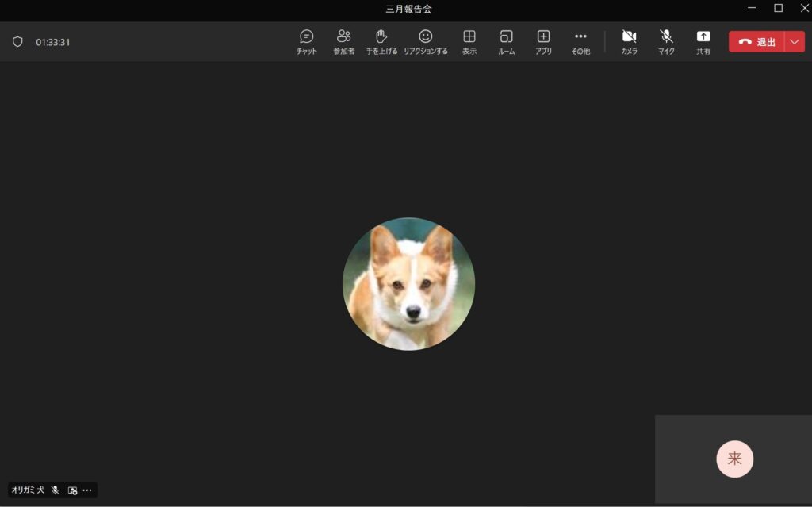Unmute the マイク microphone

pyautogui.click(x=666, y=41)
